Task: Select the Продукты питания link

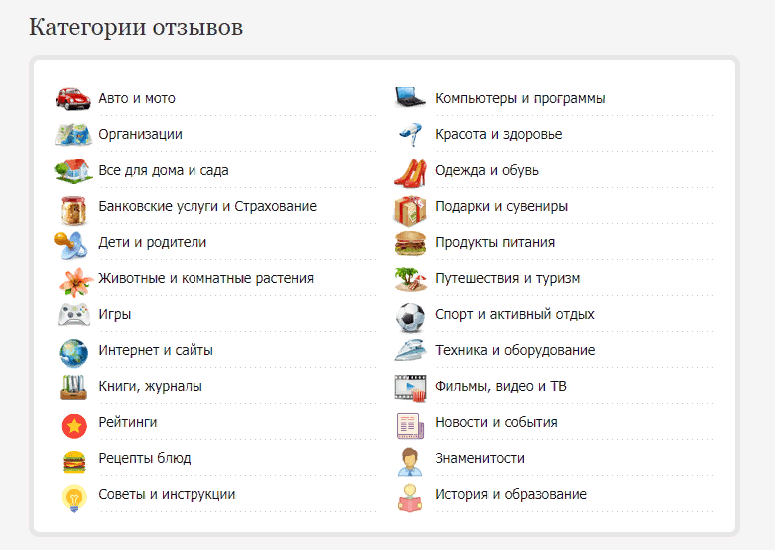Action: coord(494,243)
